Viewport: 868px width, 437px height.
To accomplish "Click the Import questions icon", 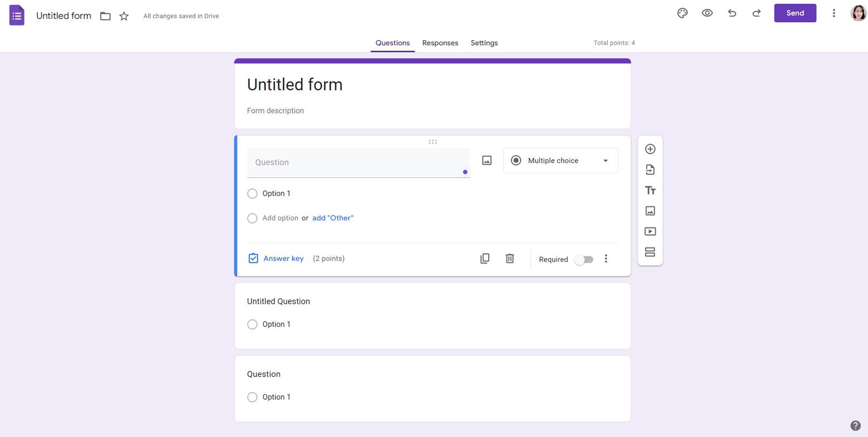I will 650,170.
